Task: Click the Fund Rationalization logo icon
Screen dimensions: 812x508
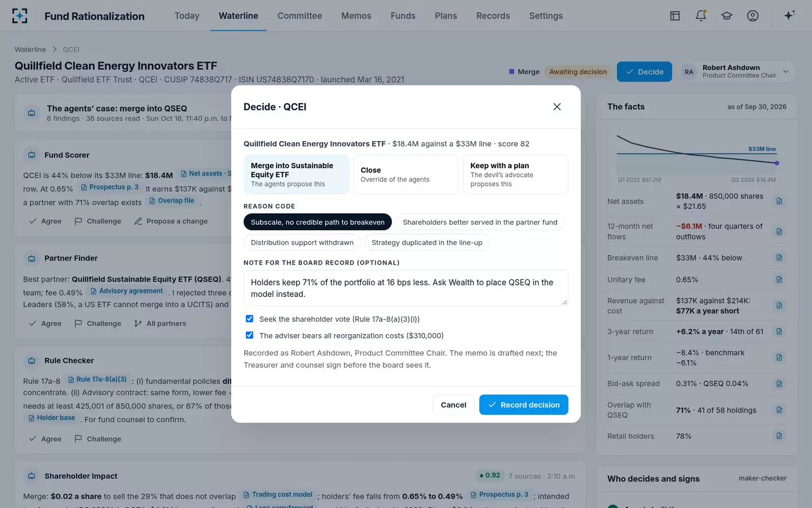Action: 20,16
